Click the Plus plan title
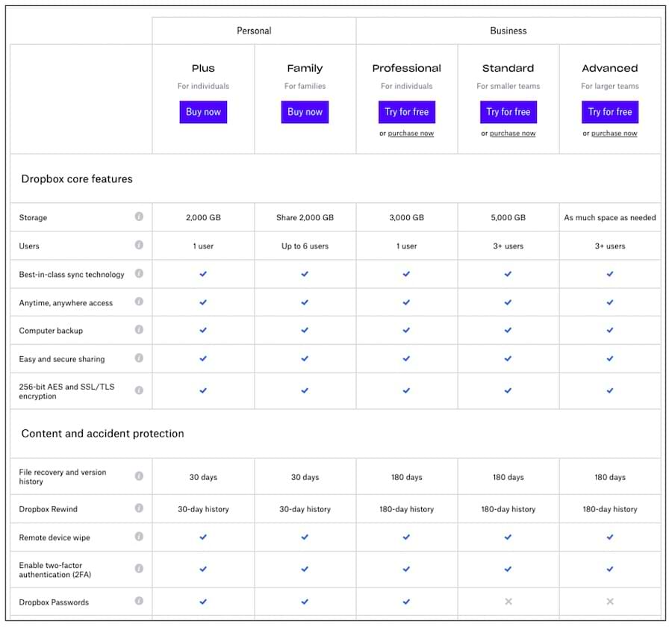The width and height of the screenshot is (672, 627). pyautogui.click(x=203, y=68)
